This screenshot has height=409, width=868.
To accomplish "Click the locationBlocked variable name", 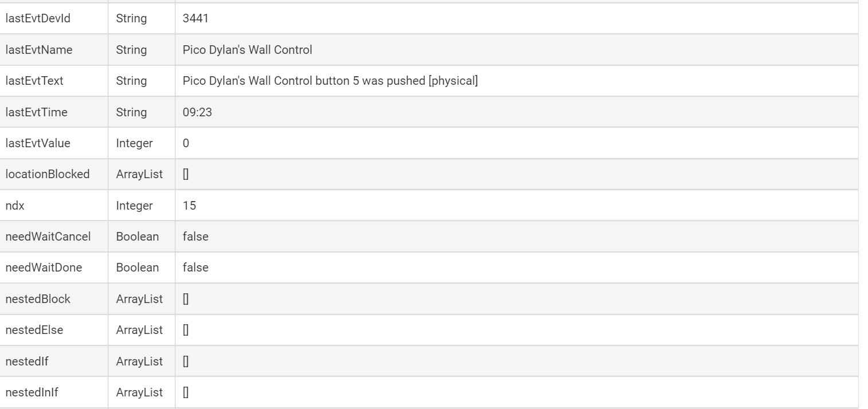I will pos(48,174).
